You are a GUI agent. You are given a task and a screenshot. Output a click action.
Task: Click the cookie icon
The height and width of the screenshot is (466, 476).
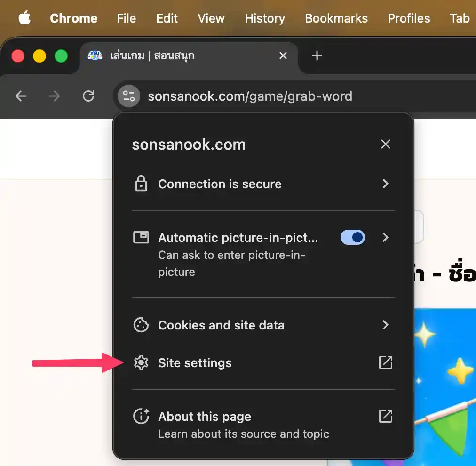tap(141, 325)
